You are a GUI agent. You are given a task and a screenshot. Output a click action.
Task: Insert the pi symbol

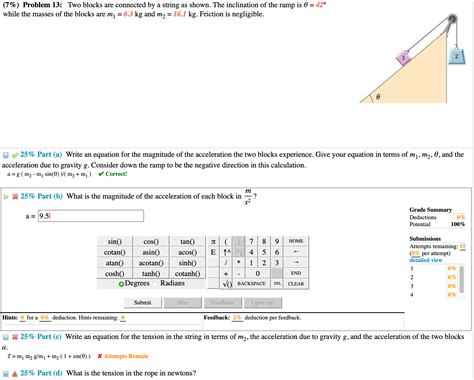click(x=213, y=241)
